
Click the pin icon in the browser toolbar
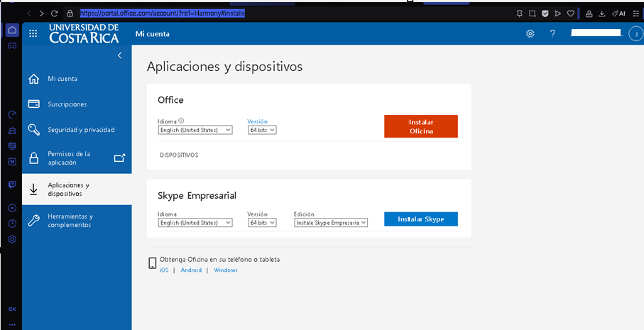coord(519,13)
